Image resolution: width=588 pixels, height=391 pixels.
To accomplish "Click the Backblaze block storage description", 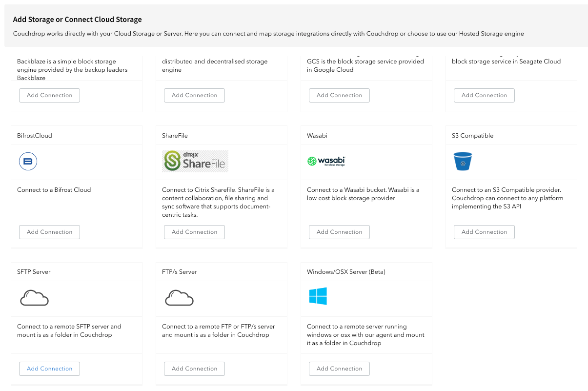I will (72, 70).
